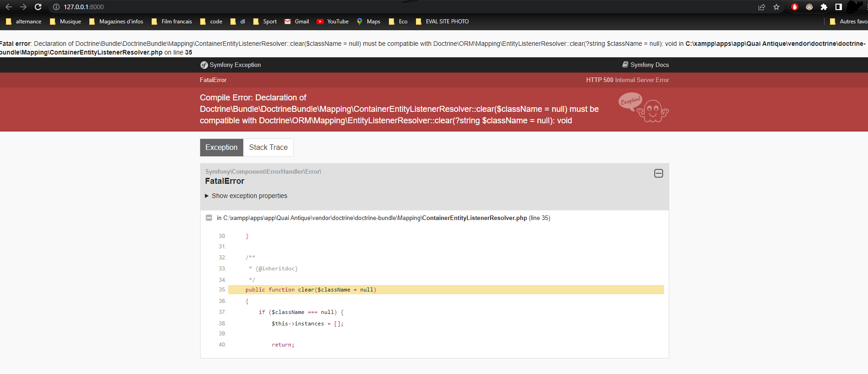Image resolution: width=868 pixels, height=374 pixels.
Task: Open the Sport bookmark folder
Action: point(265,22)
